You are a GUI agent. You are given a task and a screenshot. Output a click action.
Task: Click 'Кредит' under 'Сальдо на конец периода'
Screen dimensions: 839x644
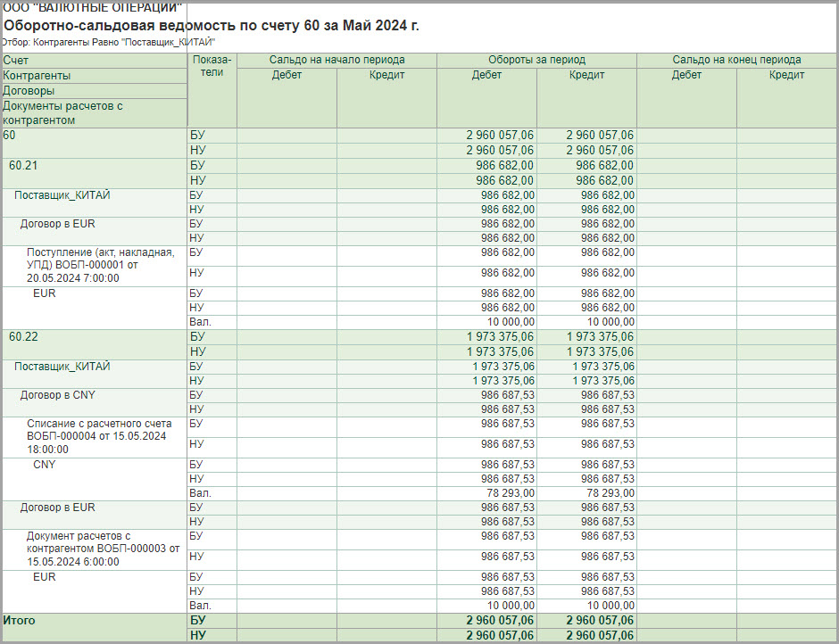pos(786,75)
